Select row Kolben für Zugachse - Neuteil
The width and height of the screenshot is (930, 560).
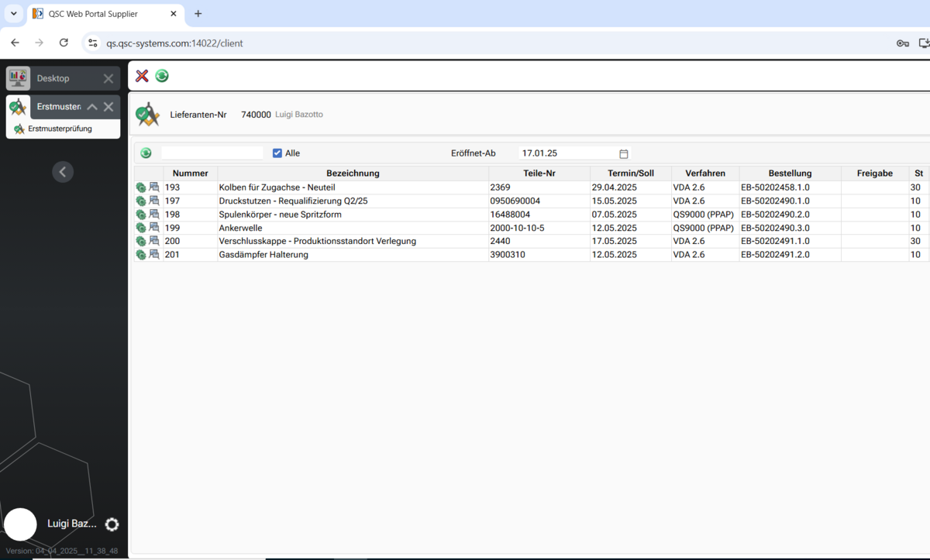(x=532, y=187)
